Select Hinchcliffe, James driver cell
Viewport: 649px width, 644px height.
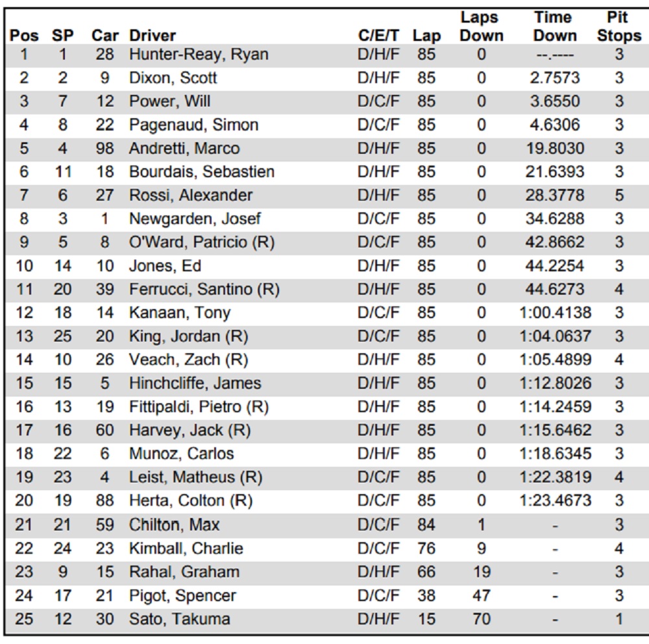coord(195,383)
